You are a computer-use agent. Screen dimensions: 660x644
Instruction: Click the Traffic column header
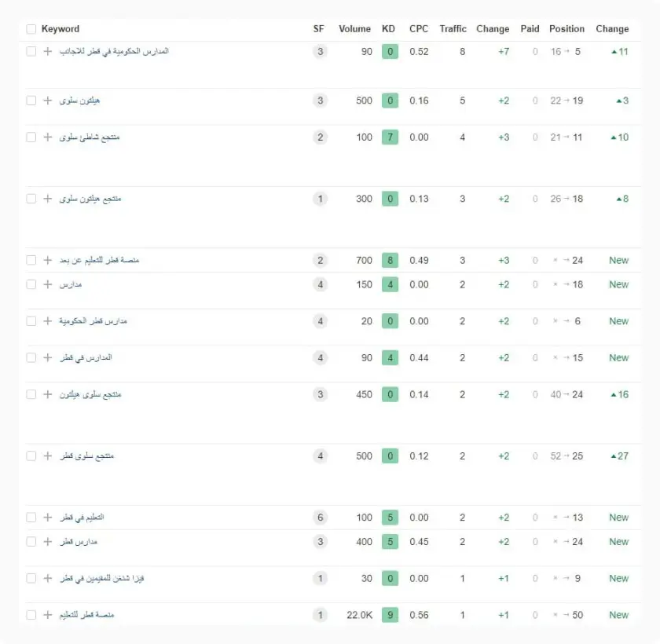point(453,29)
